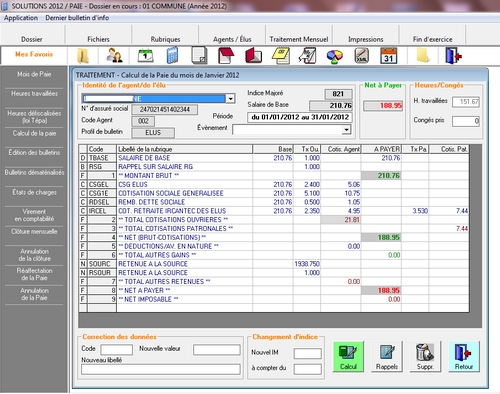Open Édition des bulletins sidebar item

click(34, 153)
